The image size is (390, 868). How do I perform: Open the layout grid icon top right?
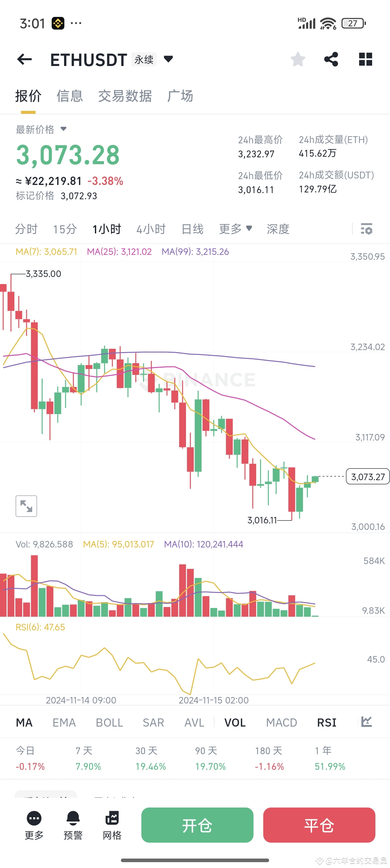[365, 59]
